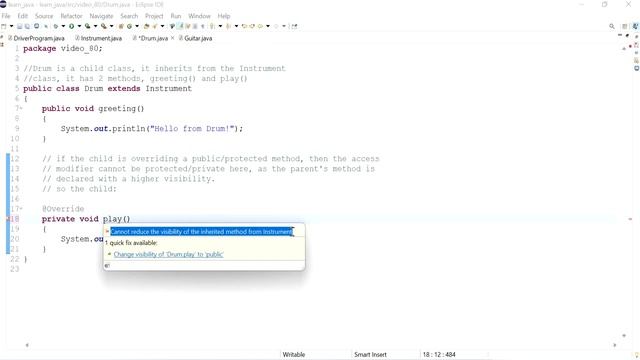Open the New Java Class dropdown arrow
This screenshot has width=640, height=360.
tap(137, 26)
